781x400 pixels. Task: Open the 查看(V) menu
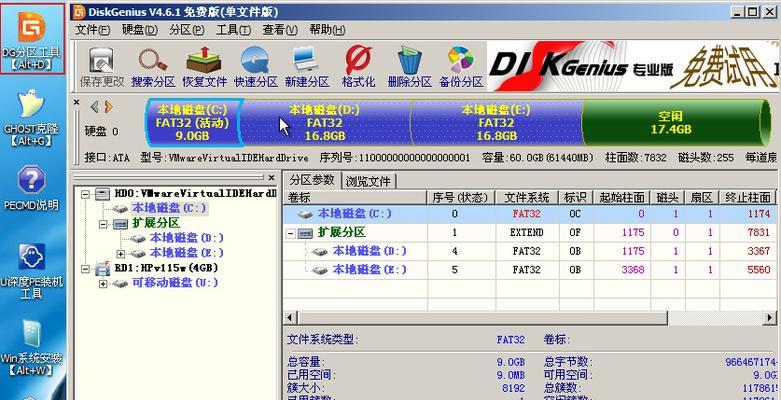pyautogui.click(x=280, y=30)
